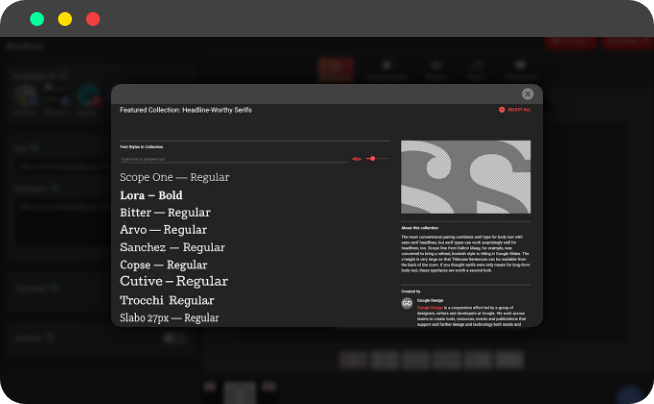The width and height of the screenshot is (654, 404).
Task: Click the collection's striped 'S' preview image
Action: pos(465,177)
